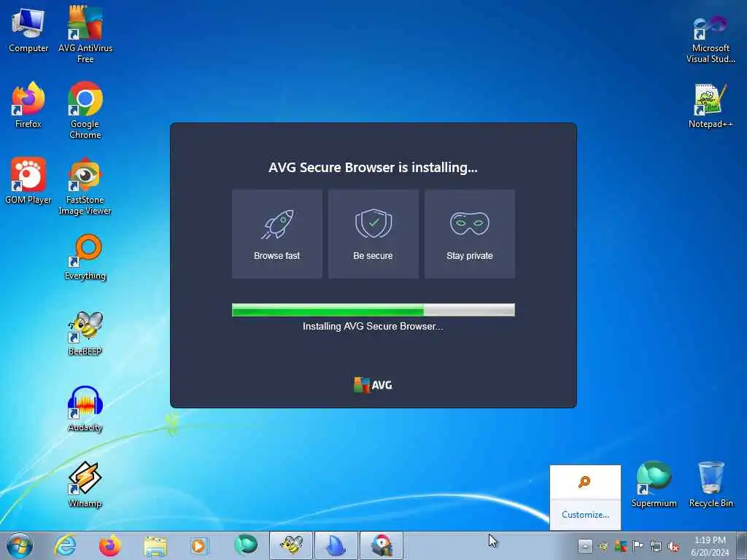Click the Stay private mask tile
Screen dimensions: 747x560
point(469,234)
